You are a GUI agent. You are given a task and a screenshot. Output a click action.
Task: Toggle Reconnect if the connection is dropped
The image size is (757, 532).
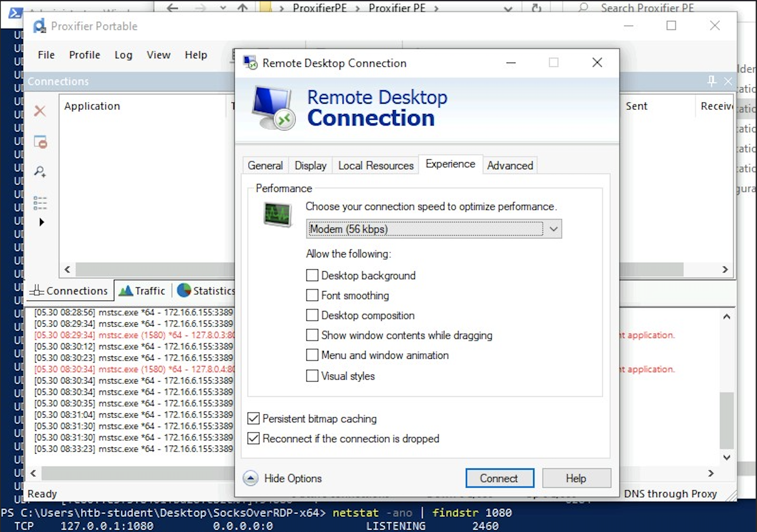[254, 439]
